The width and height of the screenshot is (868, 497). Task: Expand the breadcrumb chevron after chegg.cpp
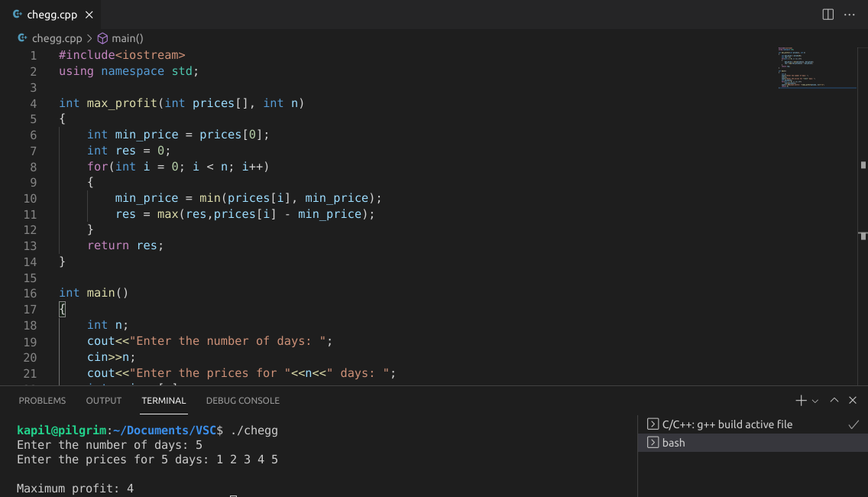pos(89,38)
